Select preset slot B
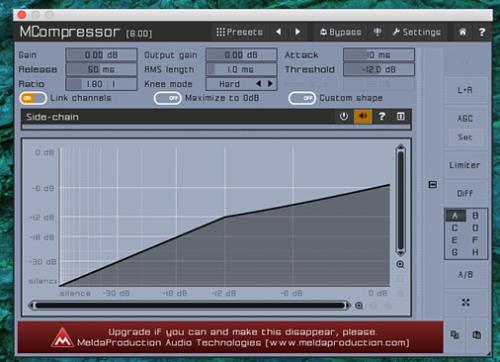Viewport: 500px width, 362px height. [475, 216]
